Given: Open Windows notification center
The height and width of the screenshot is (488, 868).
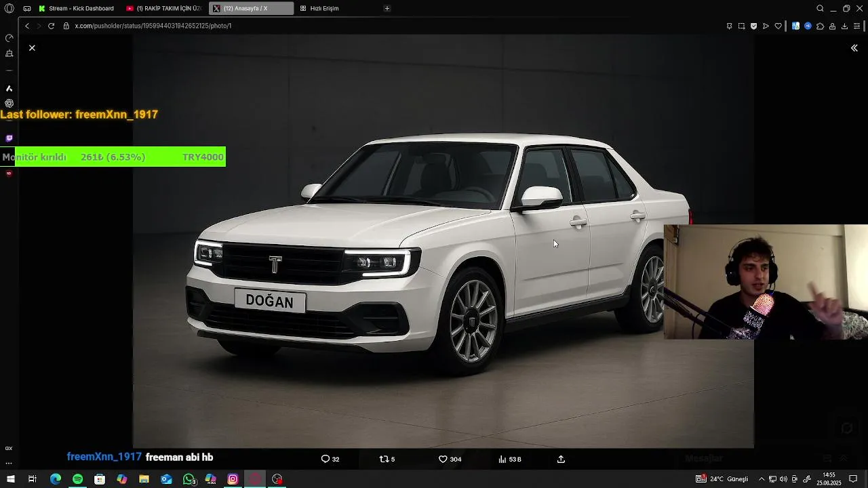Looking at the screenshot, I should (x=854, y=479).
